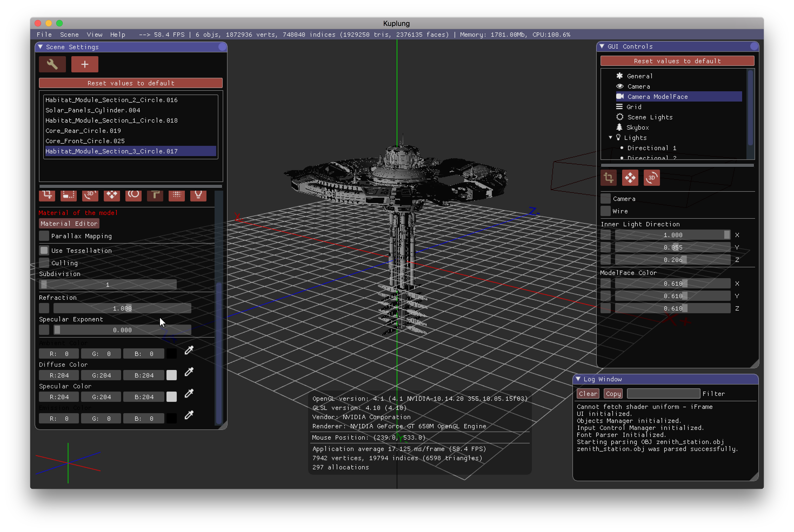Clear the log with Clear button
Viewport: 794px width, 532px height.
[x=588, y=393]
